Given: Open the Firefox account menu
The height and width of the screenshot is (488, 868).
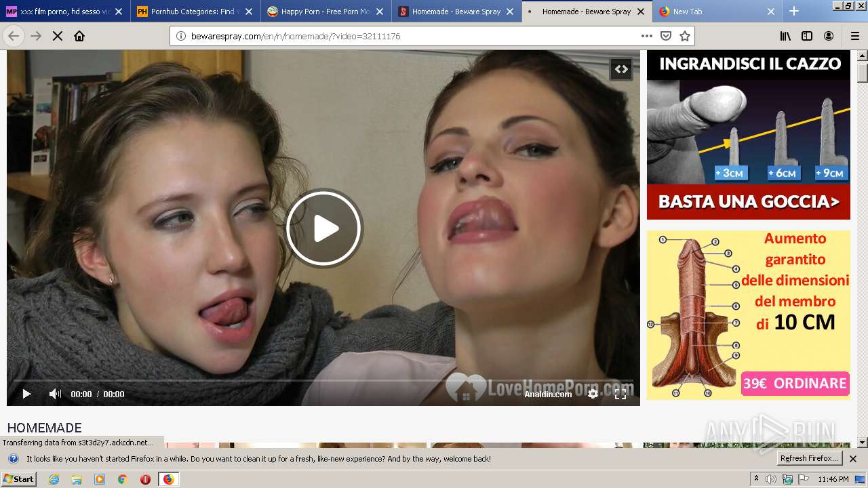Looking at the screenshot, I should tap(829, 36).
